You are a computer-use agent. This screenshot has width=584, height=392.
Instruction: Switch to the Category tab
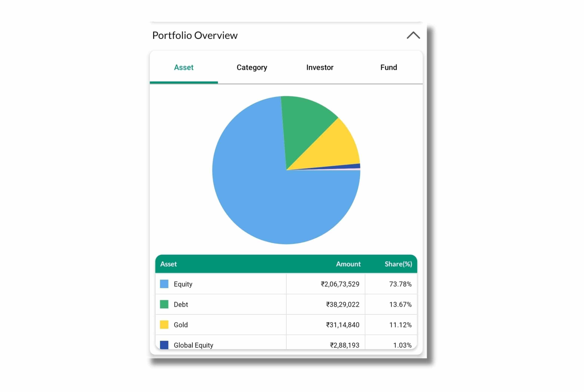[252, 67]
